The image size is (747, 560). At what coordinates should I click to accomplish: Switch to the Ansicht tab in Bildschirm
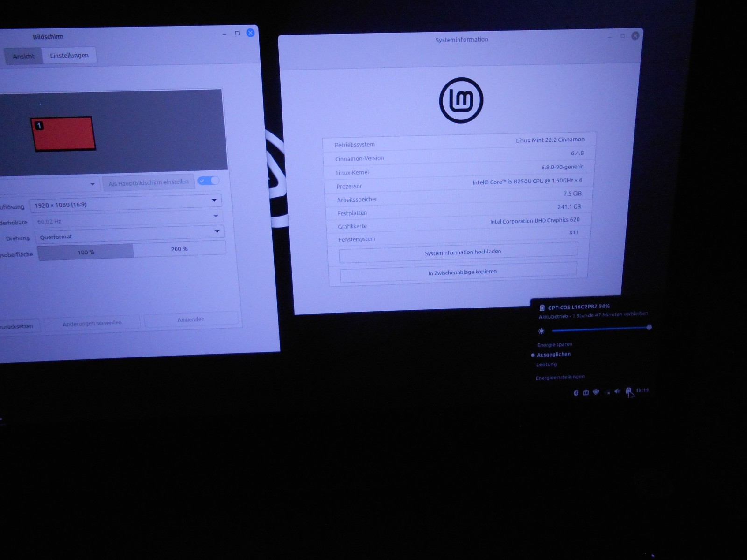[24, 56]
